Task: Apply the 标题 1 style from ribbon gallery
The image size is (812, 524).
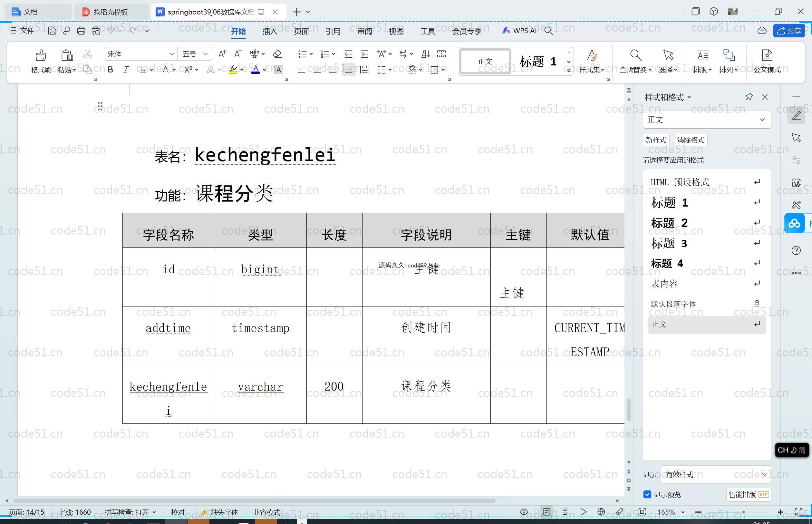Action: click(538, 62)
